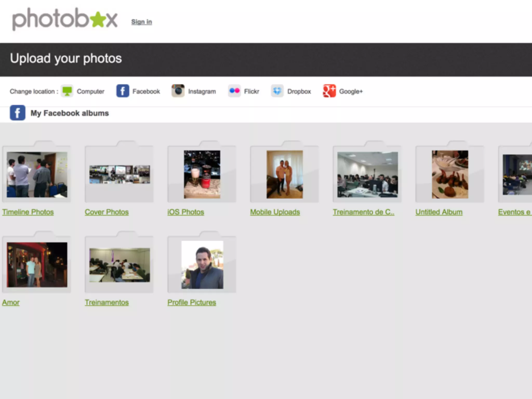This screenshot has height=399, width=532.
Task: Click the green Computer monitor icon
Action: click(67, 91)
